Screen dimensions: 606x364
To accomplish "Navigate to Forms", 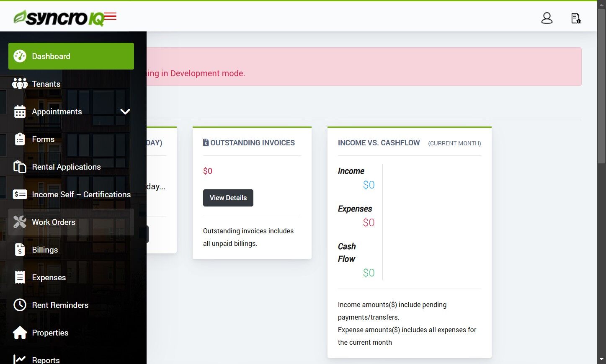I will click(71, 139).
